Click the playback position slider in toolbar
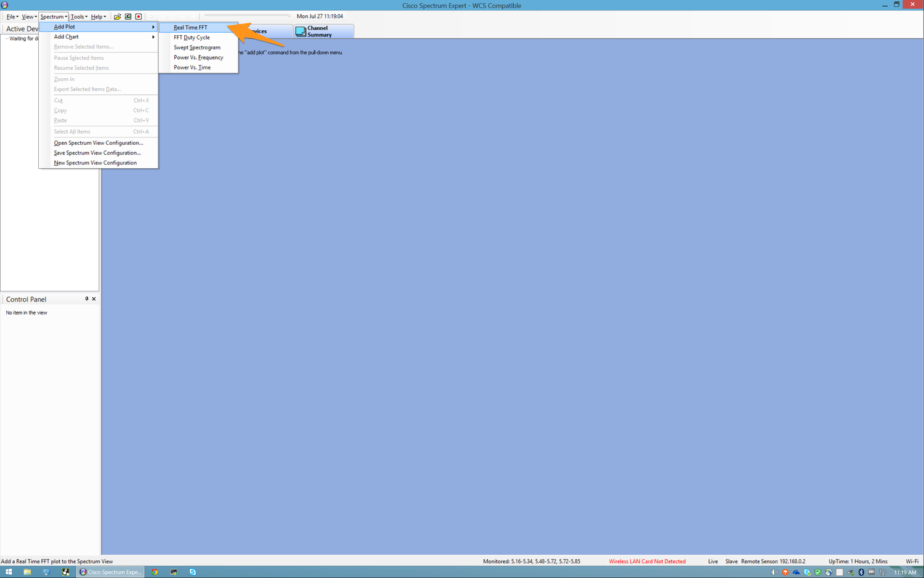 click(247, 16)
